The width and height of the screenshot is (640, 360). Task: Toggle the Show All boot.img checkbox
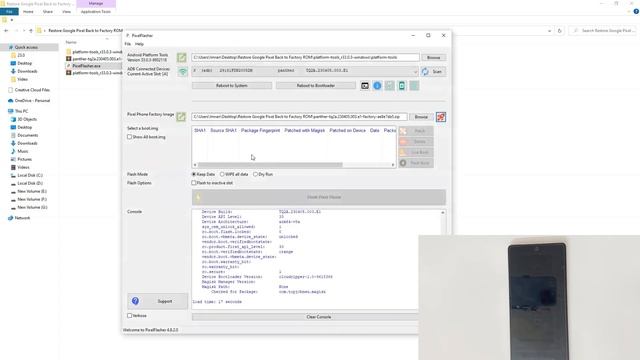pyautogui.click(x=129, y=137)
